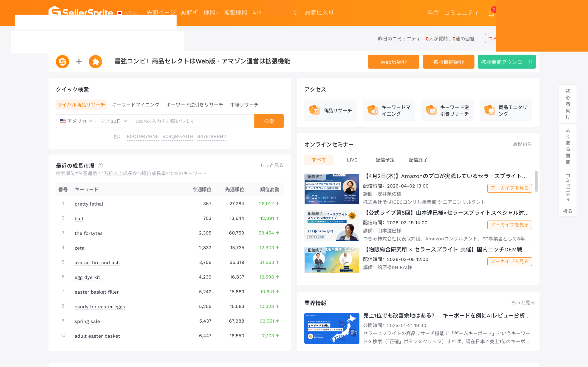This screenshot has height=367, width=588.
Task: Click 拡張機能ダウンロード green button
Action: 507,61
